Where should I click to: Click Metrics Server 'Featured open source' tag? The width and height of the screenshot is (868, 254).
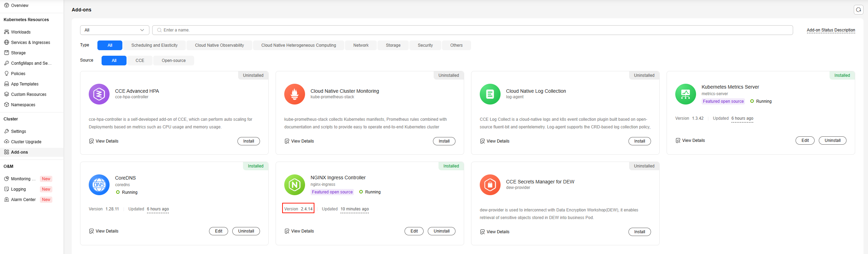(723, 101)
